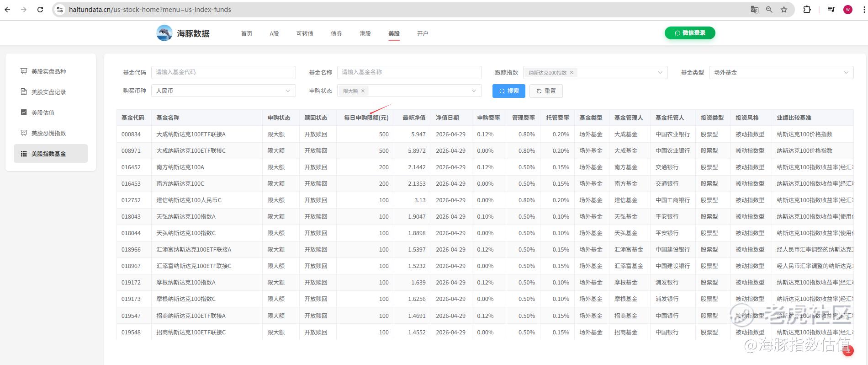Click the translate page icon in address bar
868x365 pixels.
click(x=755, y=9)
